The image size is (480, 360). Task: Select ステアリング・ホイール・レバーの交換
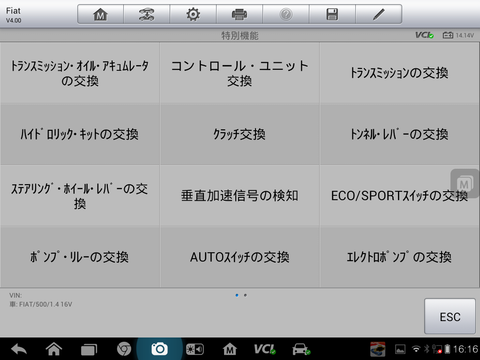tap(80, 196)
